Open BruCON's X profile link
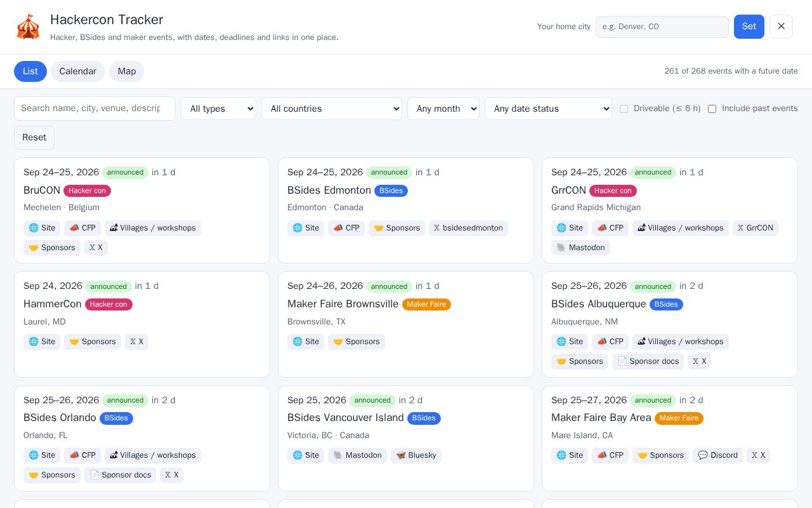The height and width of the screenshot is (508, 812). 96,248
